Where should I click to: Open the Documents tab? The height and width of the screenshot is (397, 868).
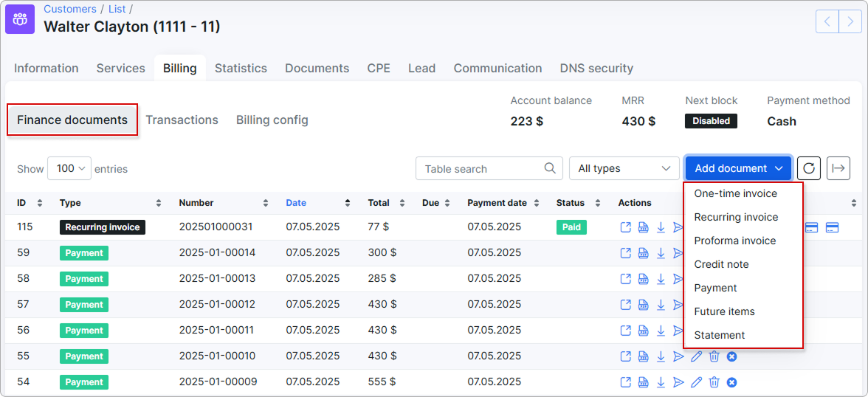point(317,68)
